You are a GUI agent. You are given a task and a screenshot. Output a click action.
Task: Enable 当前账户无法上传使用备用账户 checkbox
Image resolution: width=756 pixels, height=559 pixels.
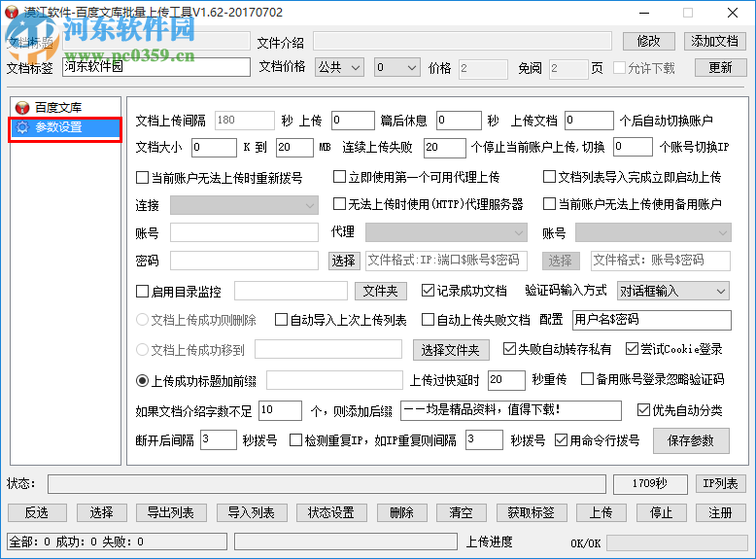[x=549, y=204]
